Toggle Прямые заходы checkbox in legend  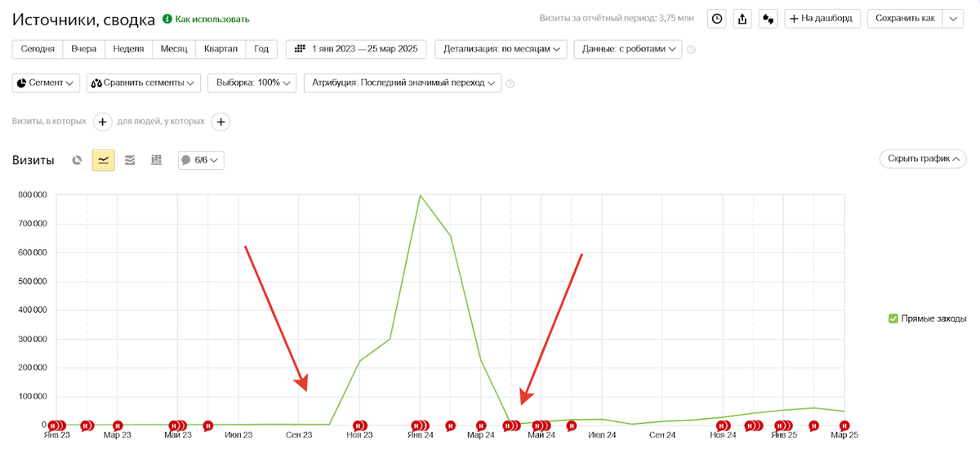coord(893,318)
